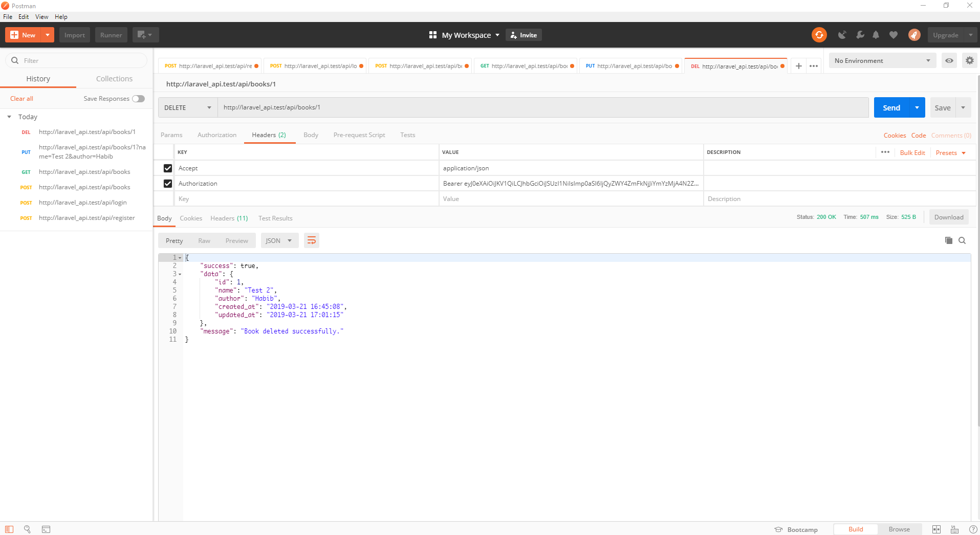Screen dimensions: 980x535
Task: Uncheck the Authorization header checkbox
Action: (x=167, y=183)
